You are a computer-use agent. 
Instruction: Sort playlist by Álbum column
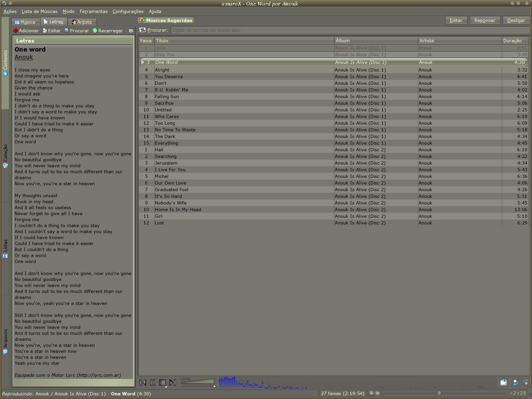coord(376,41)
